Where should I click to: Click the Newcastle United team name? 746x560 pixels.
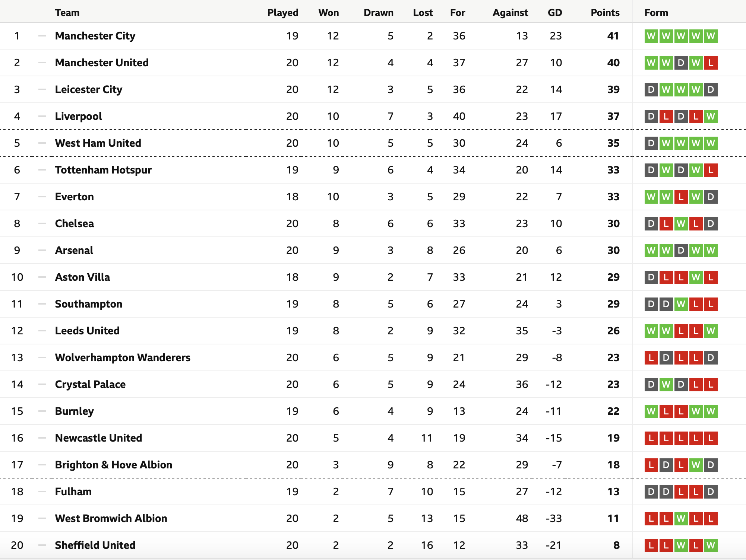point(98,438)
